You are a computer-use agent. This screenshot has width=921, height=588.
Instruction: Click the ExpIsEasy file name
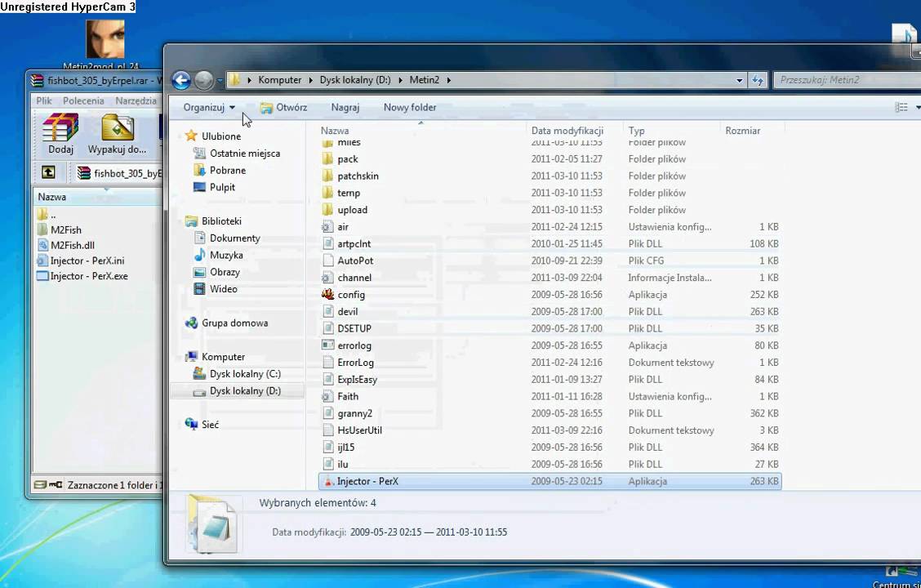357,380
